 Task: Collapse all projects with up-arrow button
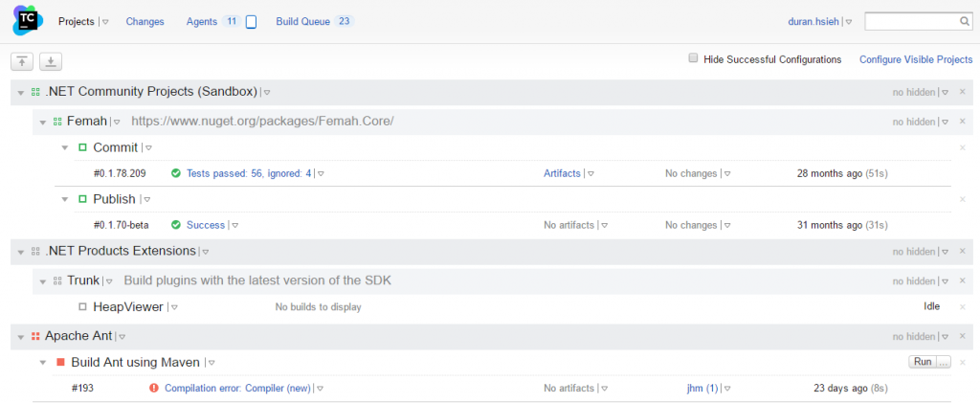[22, 61]
